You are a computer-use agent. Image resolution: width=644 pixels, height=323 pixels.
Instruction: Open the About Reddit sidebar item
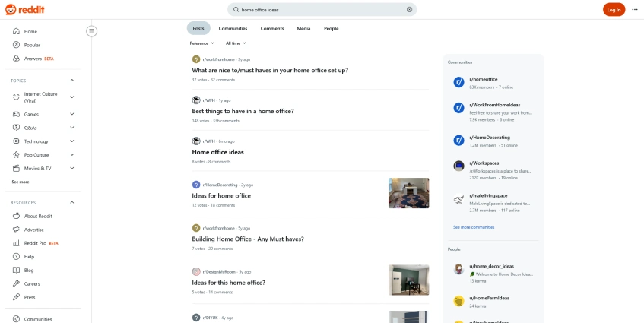[38, 216]
